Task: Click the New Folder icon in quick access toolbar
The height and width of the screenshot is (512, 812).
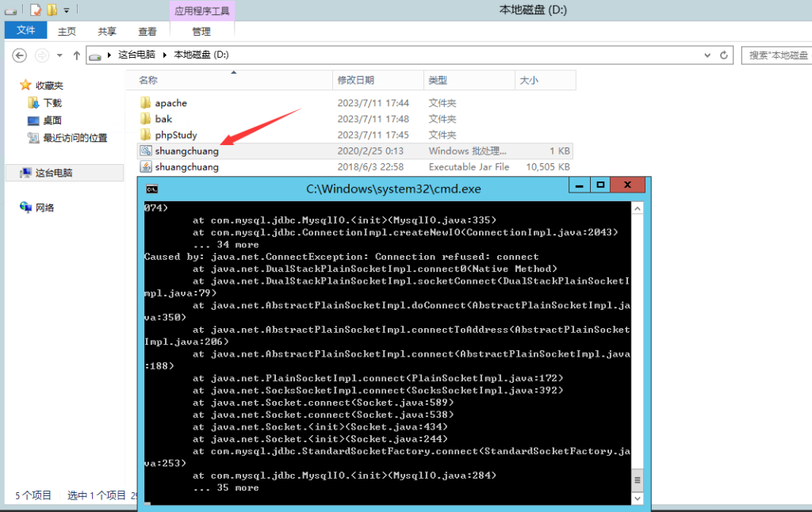Action: click(x=52, y=10)
